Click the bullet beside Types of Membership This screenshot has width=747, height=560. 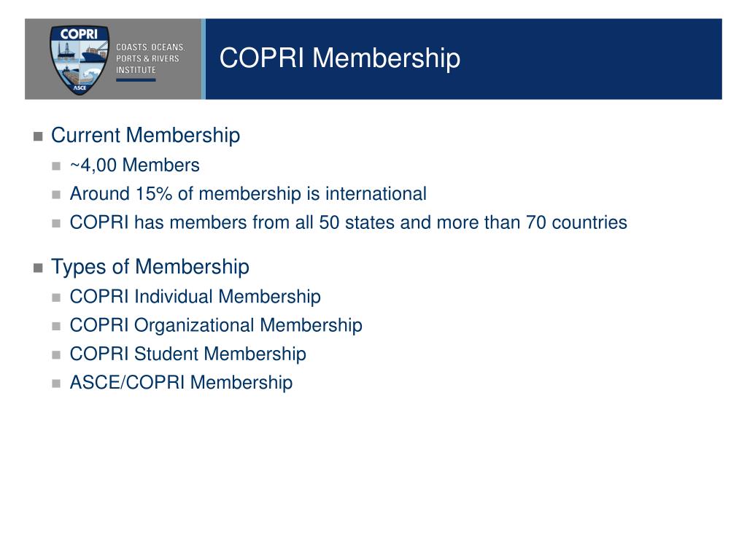[38, 268]
